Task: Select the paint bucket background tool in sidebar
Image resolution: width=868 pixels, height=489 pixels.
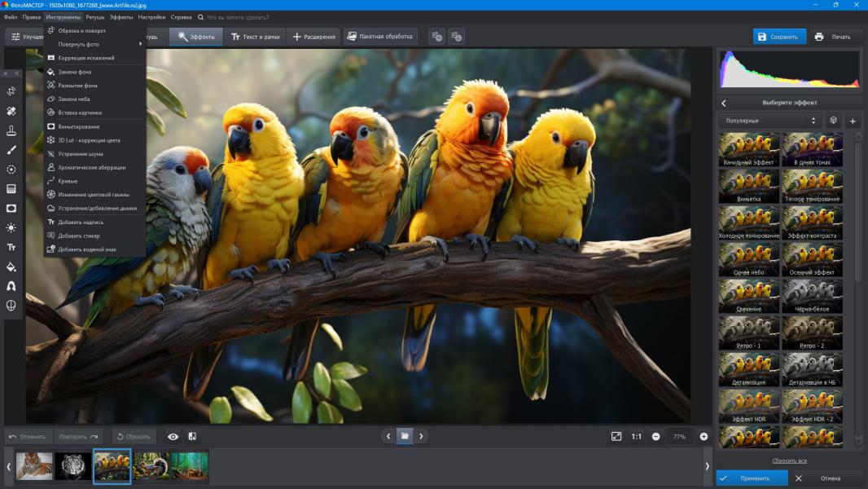Action: 11,267
